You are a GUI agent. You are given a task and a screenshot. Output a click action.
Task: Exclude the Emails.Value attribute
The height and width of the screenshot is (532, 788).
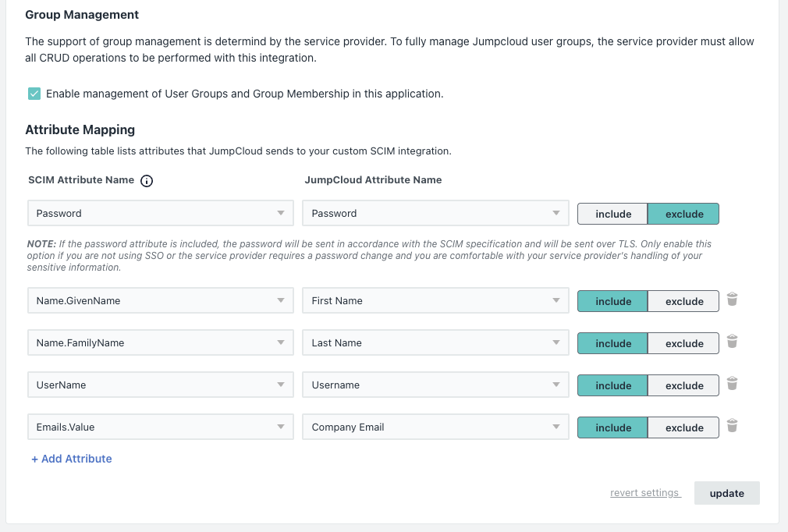683,427
